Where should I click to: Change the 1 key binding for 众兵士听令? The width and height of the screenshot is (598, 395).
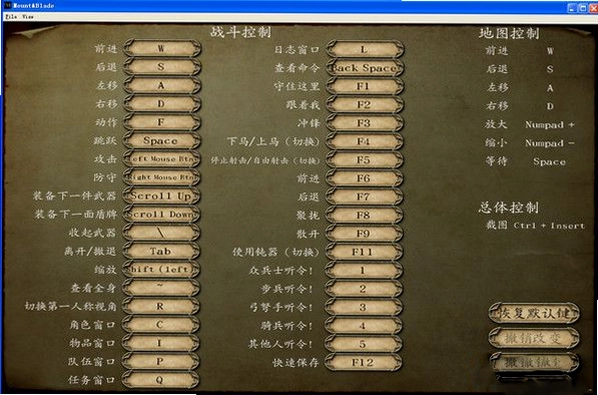(x=363, y=270)
